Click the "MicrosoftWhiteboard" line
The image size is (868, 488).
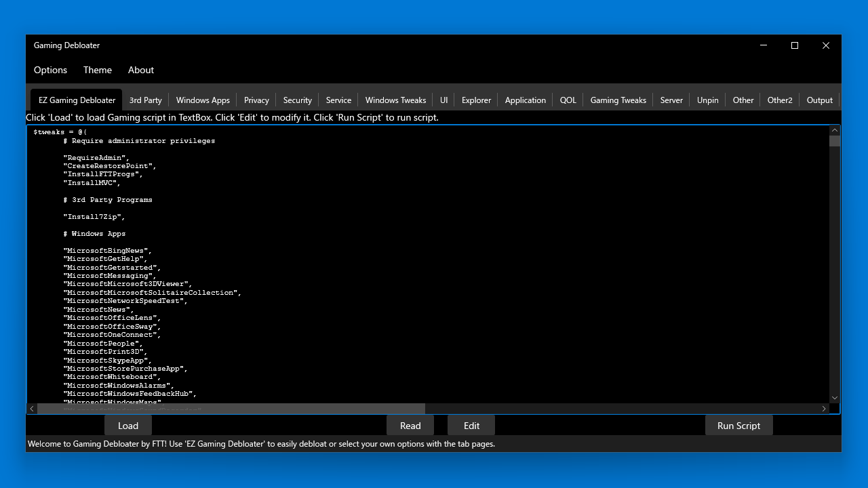[112, 377]
